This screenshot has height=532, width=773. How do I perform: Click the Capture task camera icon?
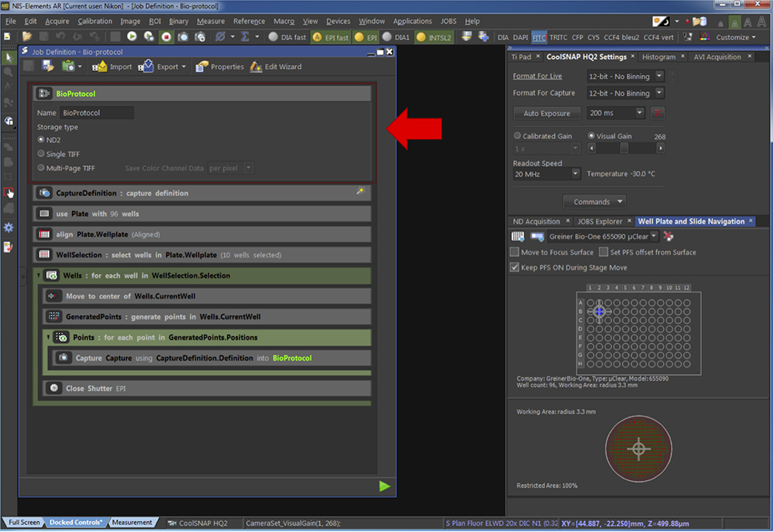63,358
